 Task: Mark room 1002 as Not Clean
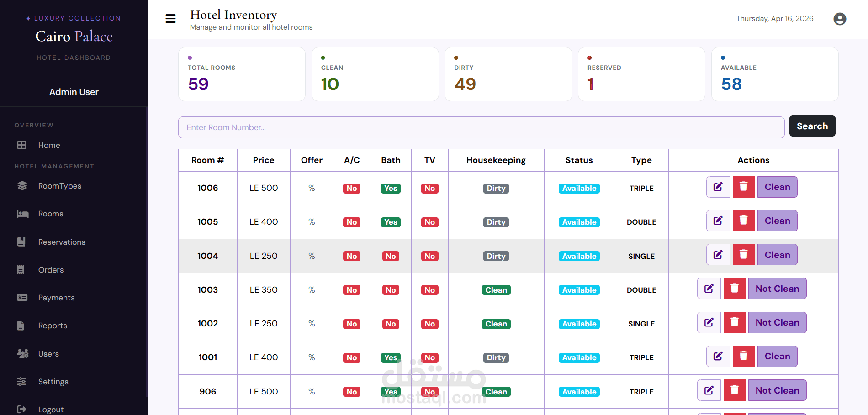(778, 323)
